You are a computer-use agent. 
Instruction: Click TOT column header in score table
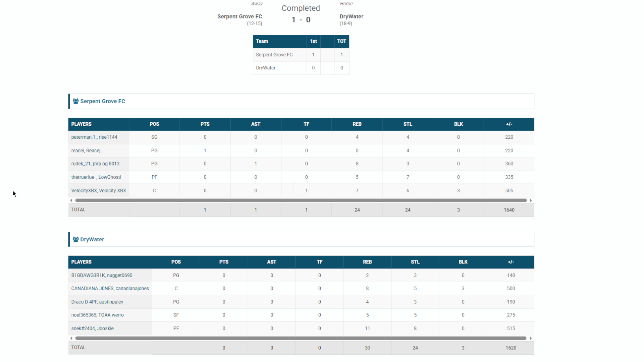[x=341, y=41]
